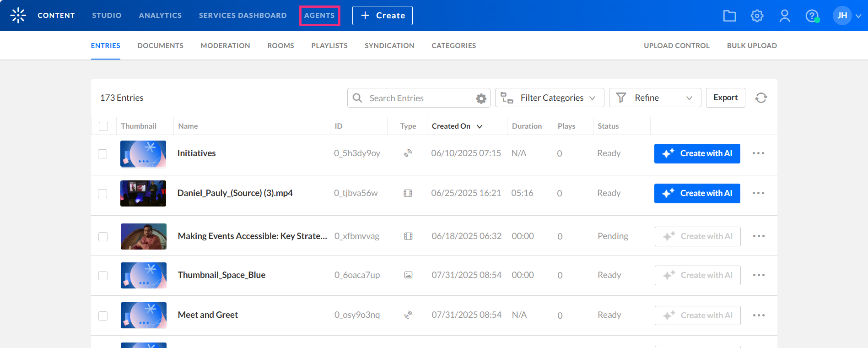Open the settings gear in the header
The image size is (868, 348).
click(757, 16)
